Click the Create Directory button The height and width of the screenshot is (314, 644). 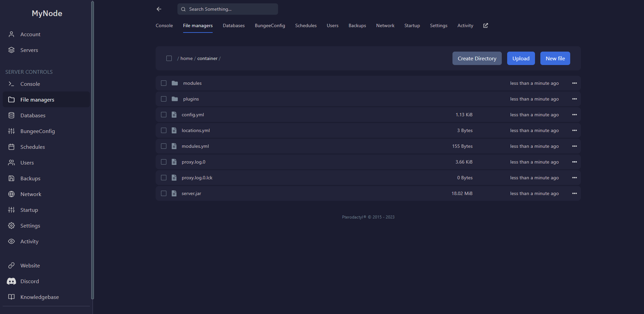[x=477, y=58]
